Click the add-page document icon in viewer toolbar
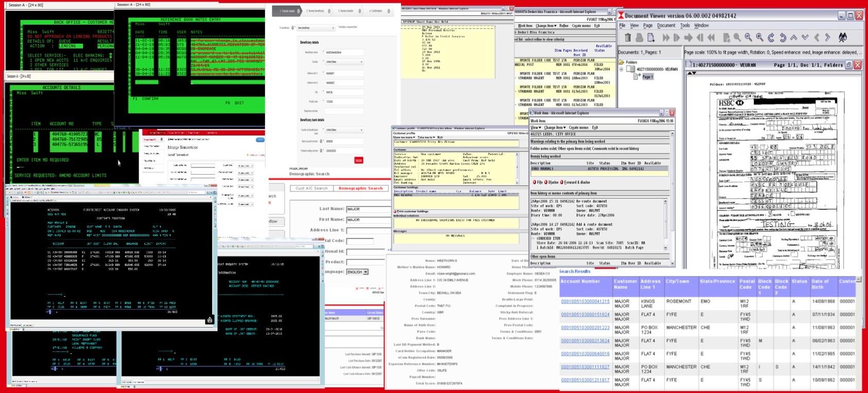This screenshot has height=393, width=868. (x=727, y=38)
